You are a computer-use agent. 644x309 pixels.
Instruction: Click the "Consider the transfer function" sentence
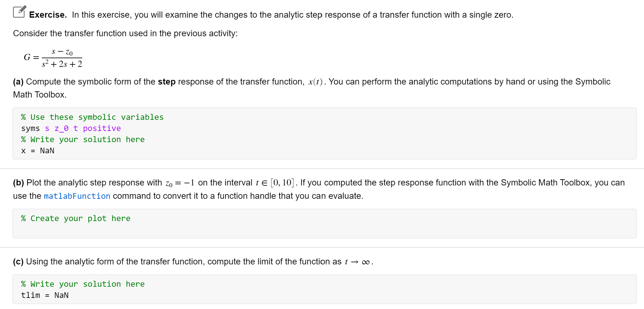coord(125,33)
